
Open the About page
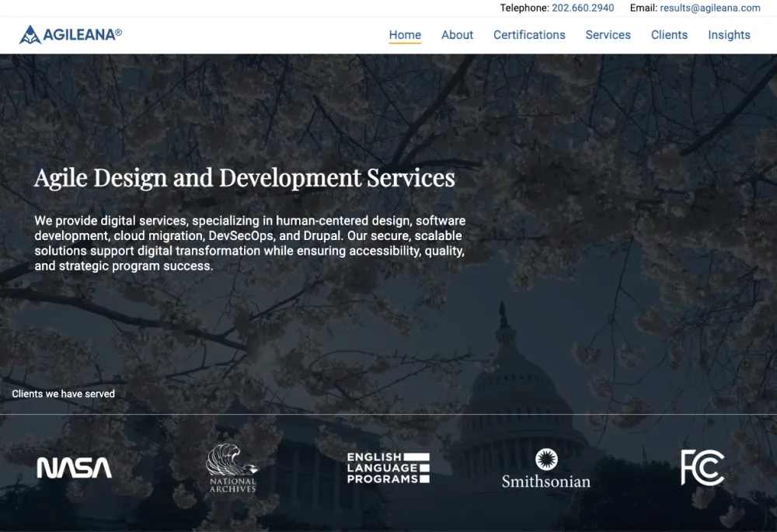[457, 34]
